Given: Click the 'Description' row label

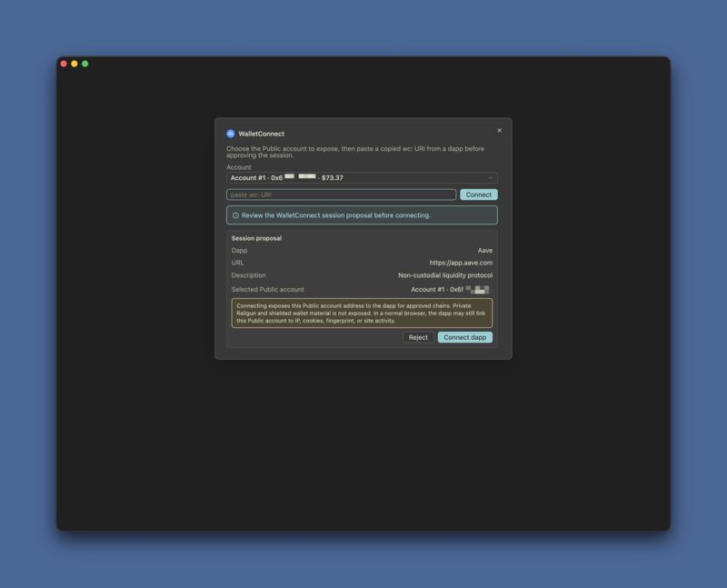Looking at the screenshot, I should click(248, 275).
